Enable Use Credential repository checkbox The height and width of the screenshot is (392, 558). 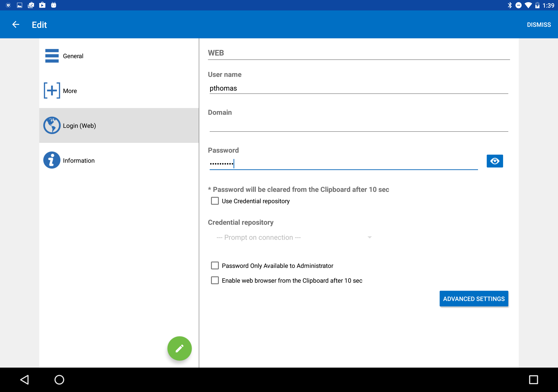click(215, 201)
